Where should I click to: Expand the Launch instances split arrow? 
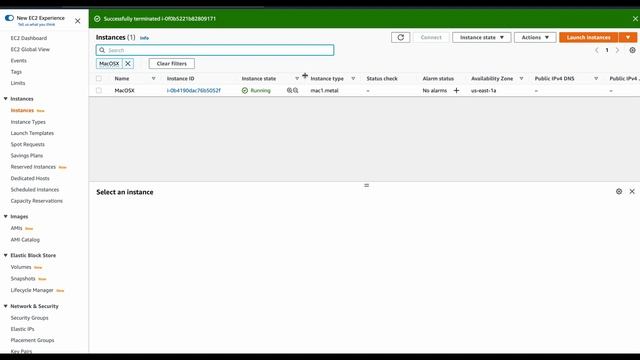tap(628, 38)
